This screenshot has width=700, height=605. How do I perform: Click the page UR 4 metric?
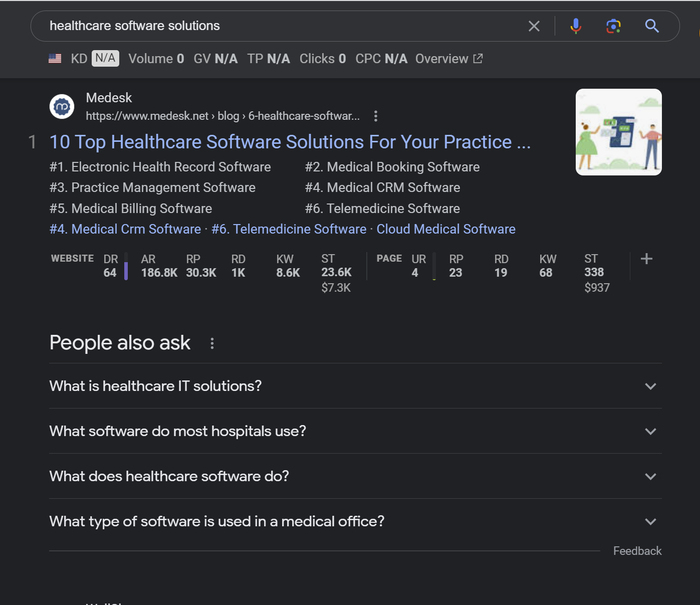point(419,266)
